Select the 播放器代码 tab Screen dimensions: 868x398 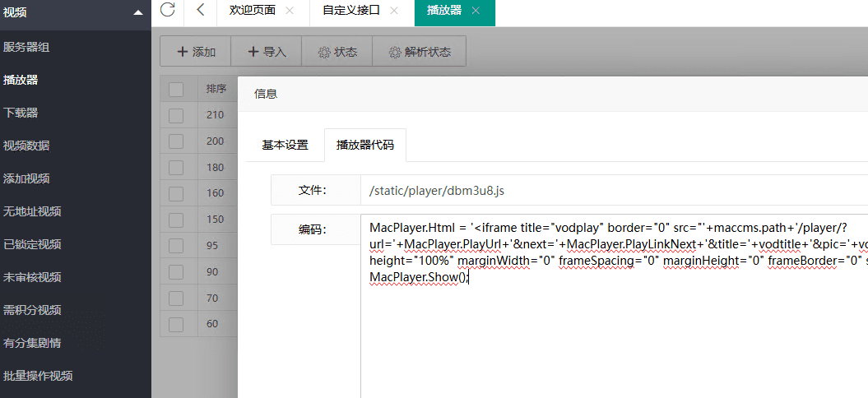point(364,146)
